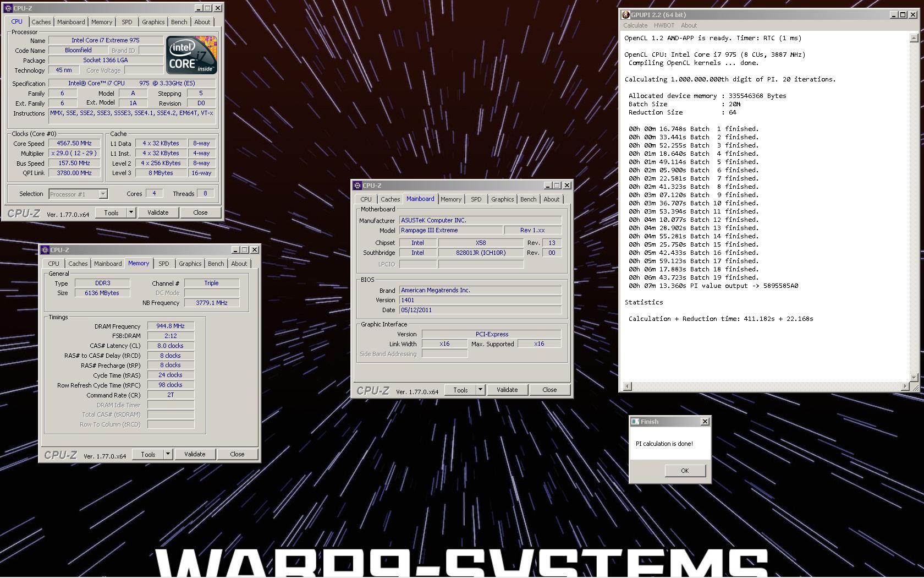Click the PI calculation is done! message
924x578 pixels.
pos(664,444)
